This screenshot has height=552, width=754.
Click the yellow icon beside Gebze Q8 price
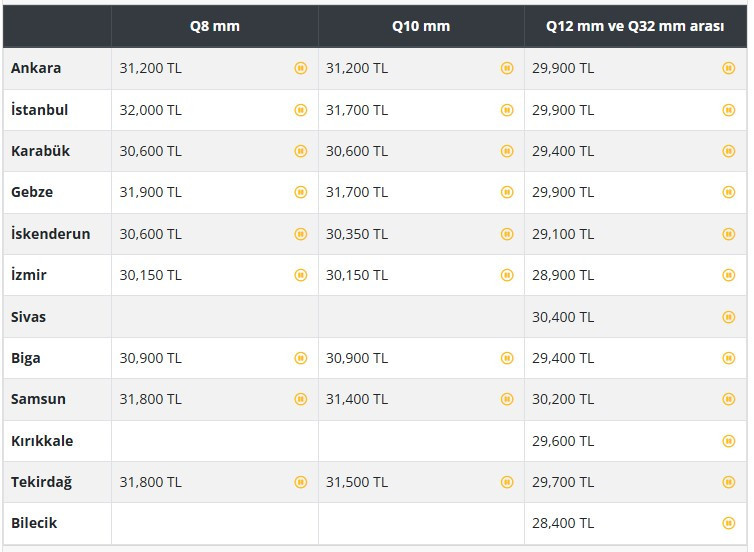coord(300,192)
